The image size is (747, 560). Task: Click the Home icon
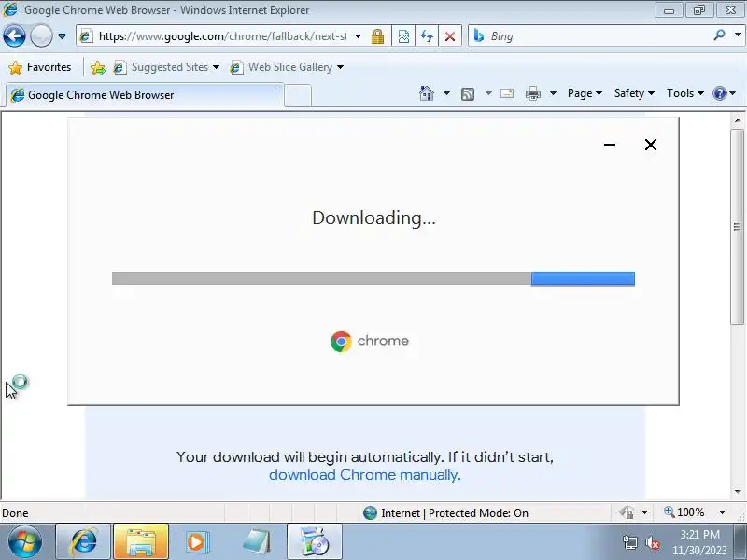427,93
